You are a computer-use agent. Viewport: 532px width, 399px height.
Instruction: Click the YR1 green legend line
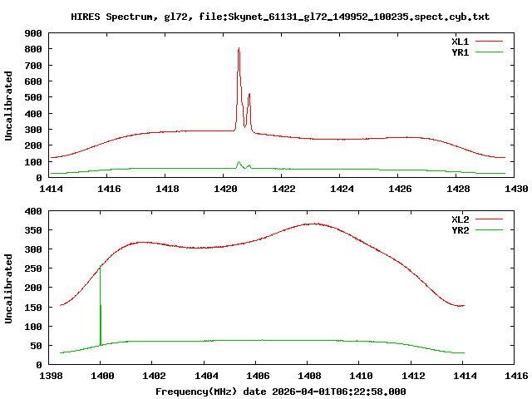pos(489,52)
